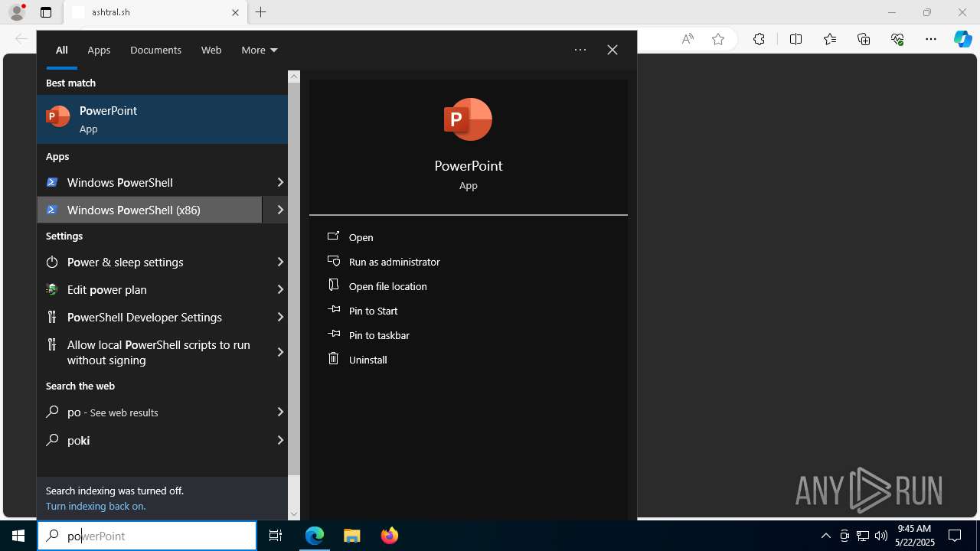
Task: Click the taskbar search box
Action: pyautogui.click(x=147, y=536)
